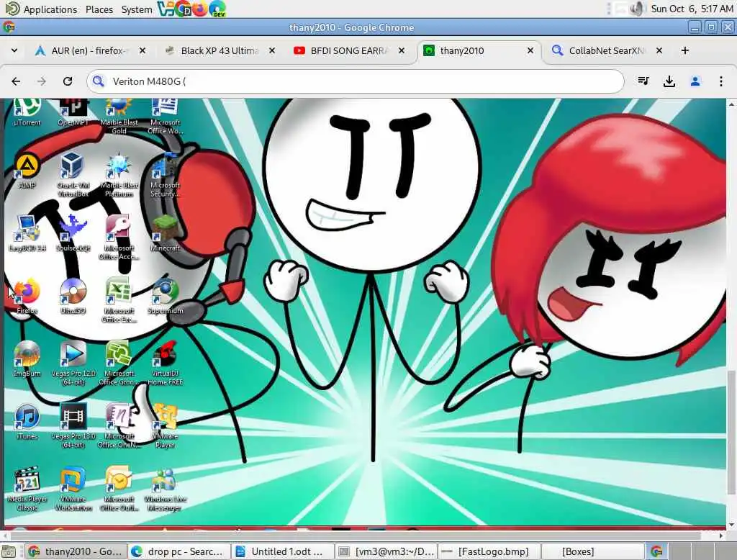Open the Vegas Pro 12.0 icon
This screenshot has height=560, width=737.
point(73,363)
